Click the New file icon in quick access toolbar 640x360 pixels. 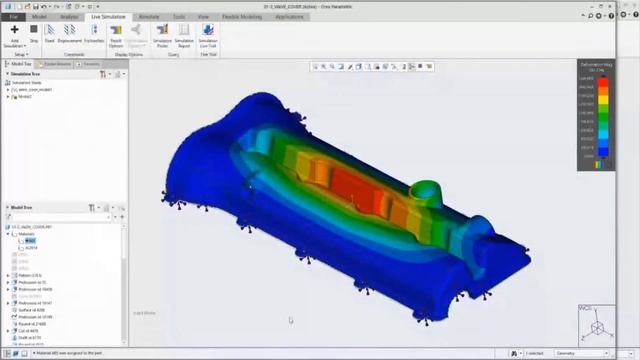[19, 7]
